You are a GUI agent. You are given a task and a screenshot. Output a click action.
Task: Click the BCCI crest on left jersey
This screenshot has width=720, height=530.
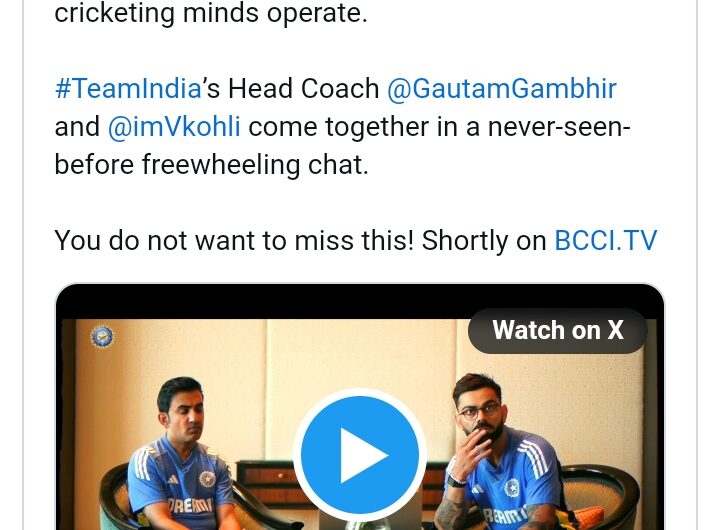click(207, 479)
